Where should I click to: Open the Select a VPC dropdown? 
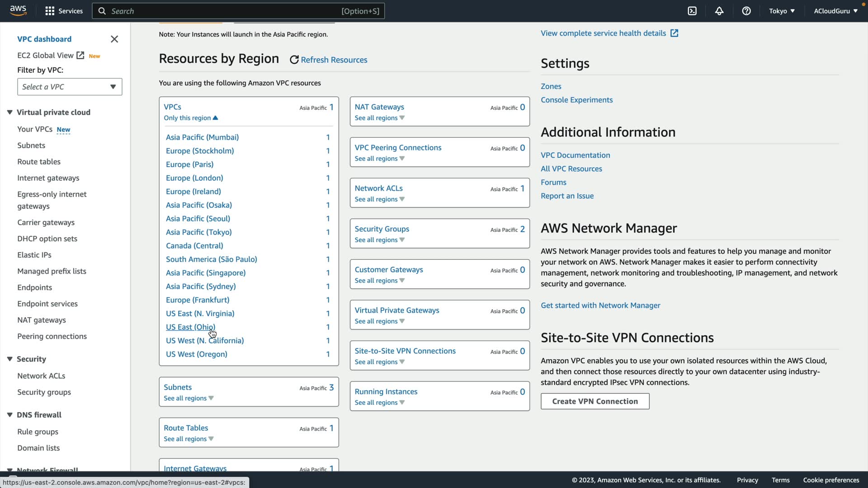70,87
